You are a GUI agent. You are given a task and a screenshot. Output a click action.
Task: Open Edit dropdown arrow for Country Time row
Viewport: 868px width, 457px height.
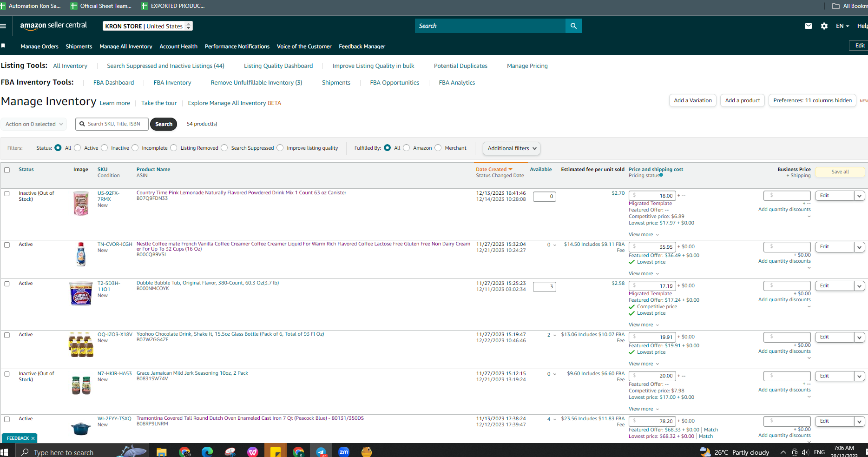point(860,196)
